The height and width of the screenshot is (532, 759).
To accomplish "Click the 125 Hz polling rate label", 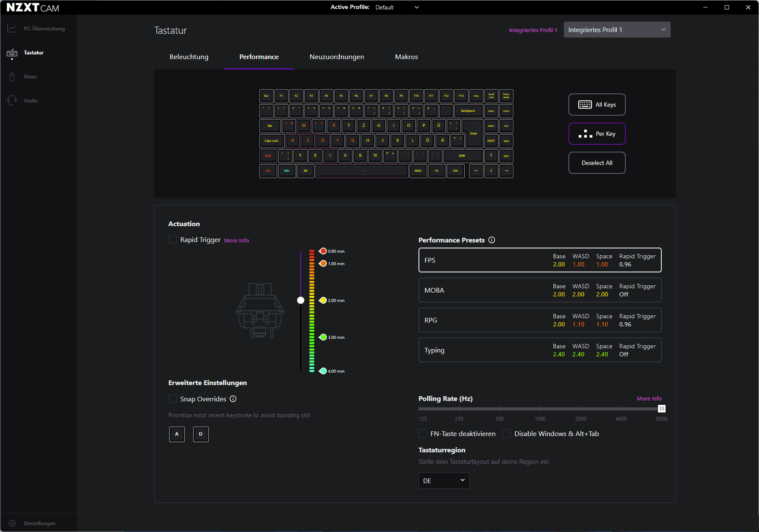I will pyautogui.click(x=423, y=419).
